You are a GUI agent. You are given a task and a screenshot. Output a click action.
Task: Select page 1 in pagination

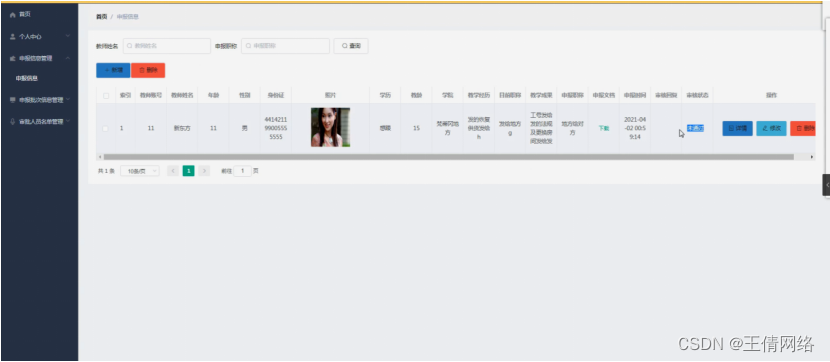[x=188, y=171]
